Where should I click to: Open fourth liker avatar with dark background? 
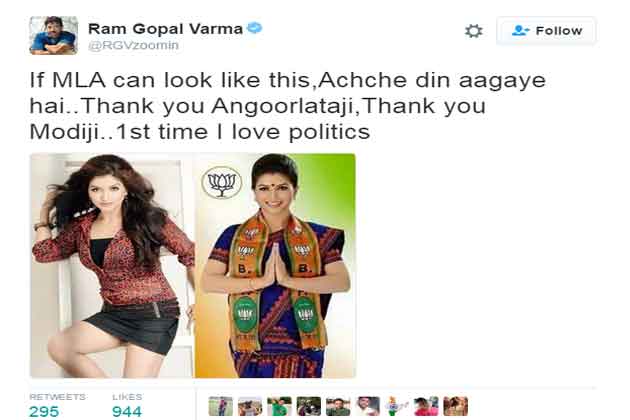click(309, 406)
